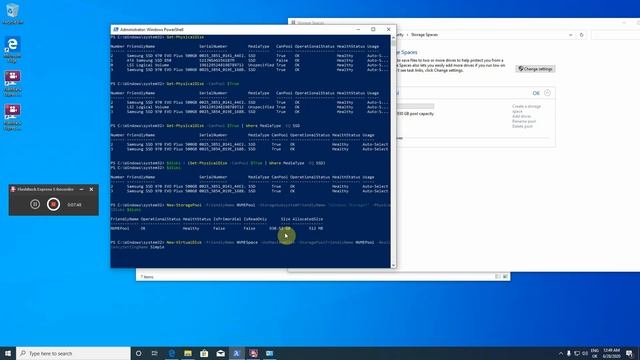Click the PowerShell vertical scrollbar thumb
Viewport: 640px width, 360px height.
393,43
